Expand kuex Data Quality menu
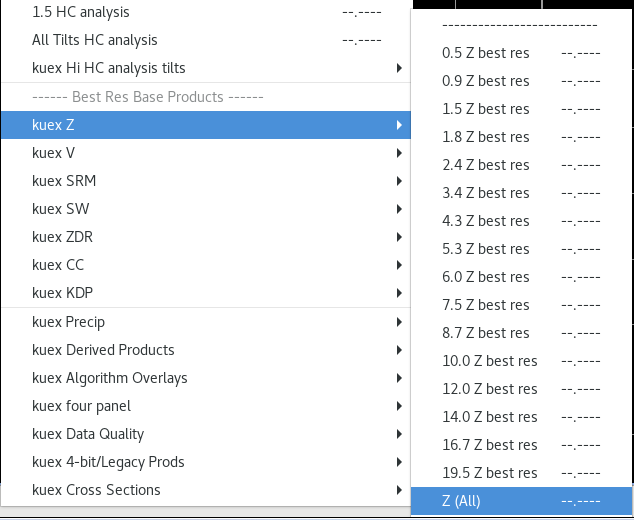This screenshot has height=520, width=634. click(206, 434)
